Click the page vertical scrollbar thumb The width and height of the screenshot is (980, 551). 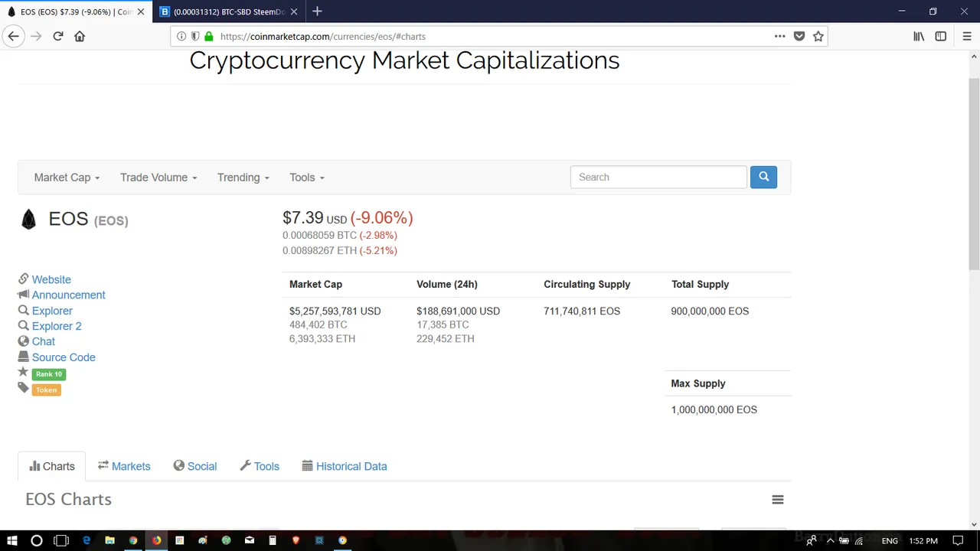click(x=974, y=173)
